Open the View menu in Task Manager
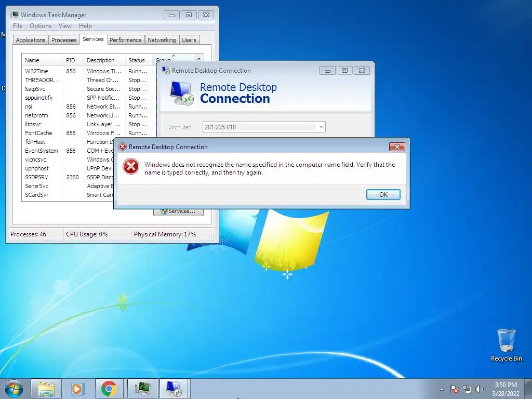The height and width of the screenshot is (399, 532). tap(65, 26)
